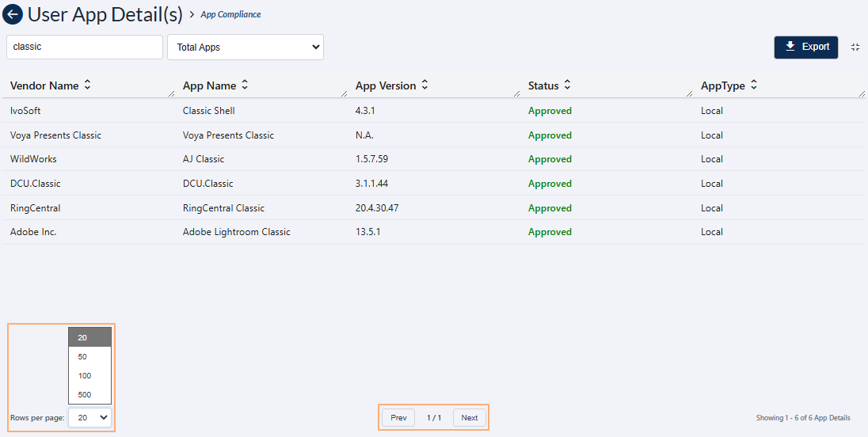
Task: Click Local AppType in Adobe row
Action: point(712,232)
